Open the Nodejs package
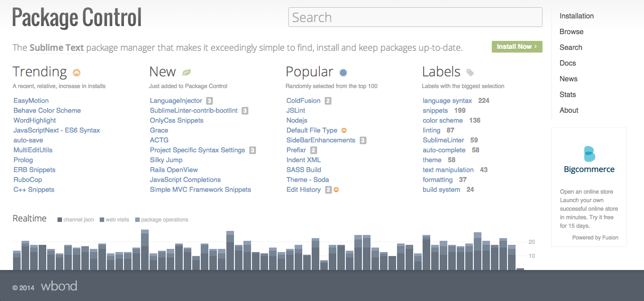 coord(297,120)
